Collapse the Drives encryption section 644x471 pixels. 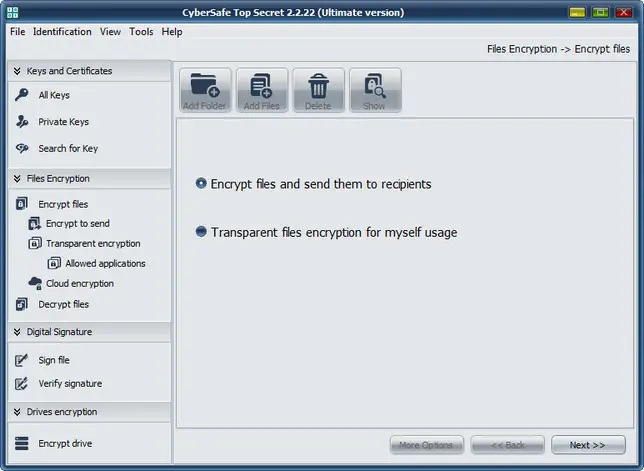pyautogui.click(x=16, y=411)
